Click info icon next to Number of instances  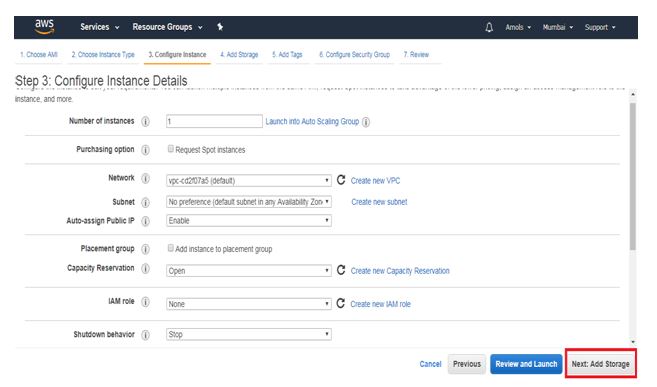(145, 121)
